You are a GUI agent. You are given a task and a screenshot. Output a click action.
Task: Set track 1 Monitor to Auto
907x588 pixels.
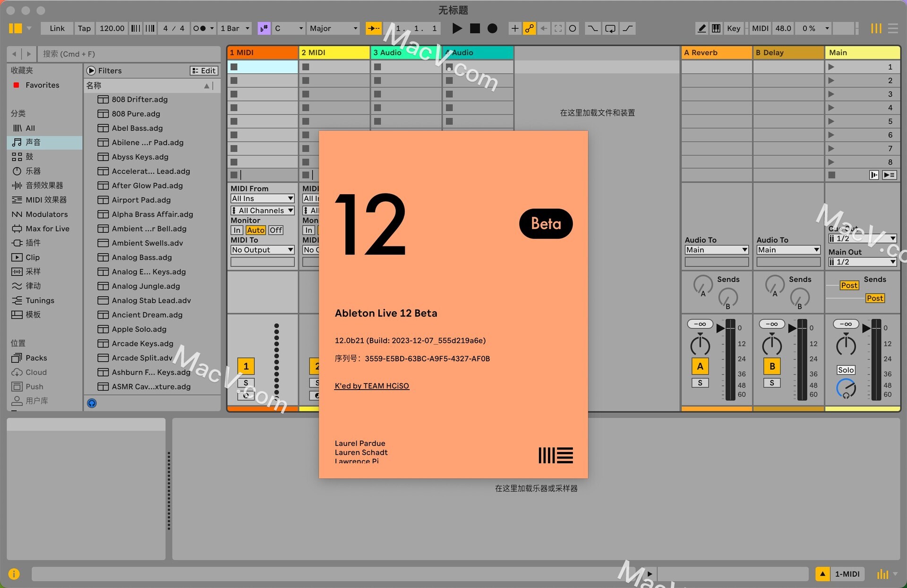coord(256,230)
